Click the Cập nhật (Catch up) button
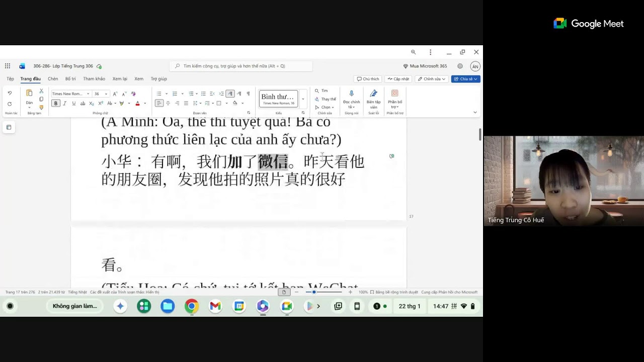 pyautogui.click(x=398, y=79)
